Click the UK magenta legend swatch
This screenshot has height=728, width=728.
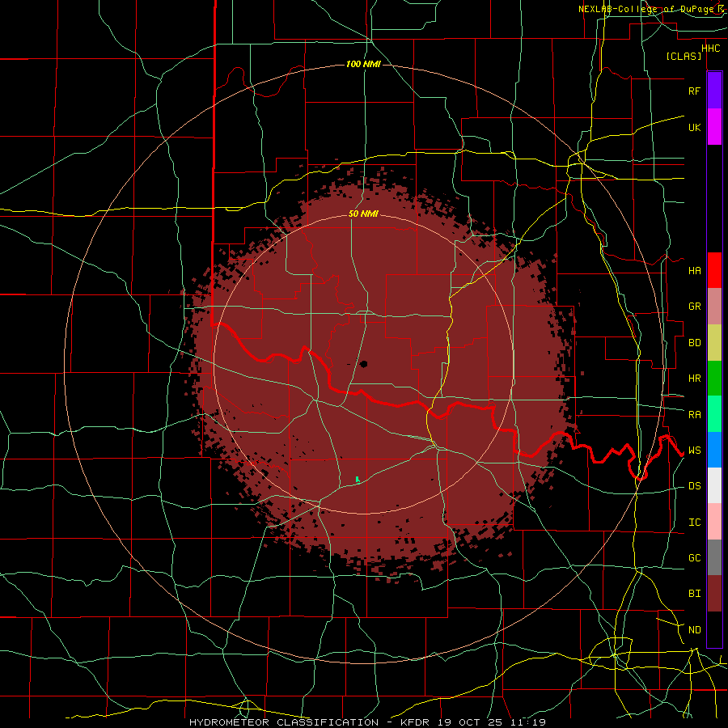714,127
